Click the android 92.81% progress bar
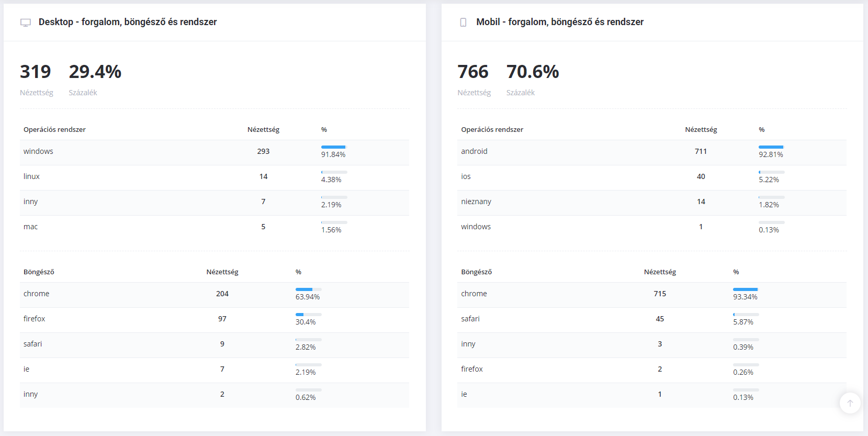 coord(771,147)
